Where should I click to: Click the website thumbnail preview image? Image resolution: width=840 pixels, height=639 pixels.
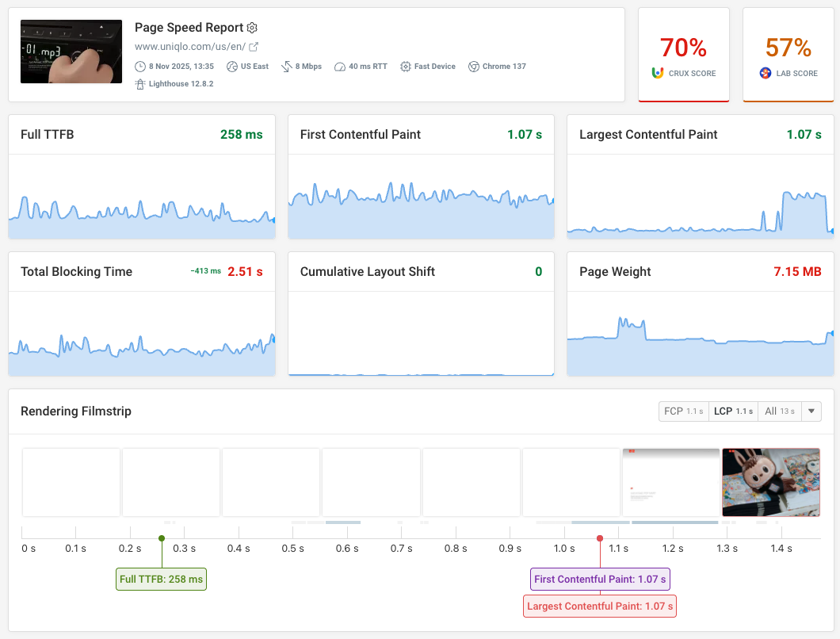tap(71, 51)
